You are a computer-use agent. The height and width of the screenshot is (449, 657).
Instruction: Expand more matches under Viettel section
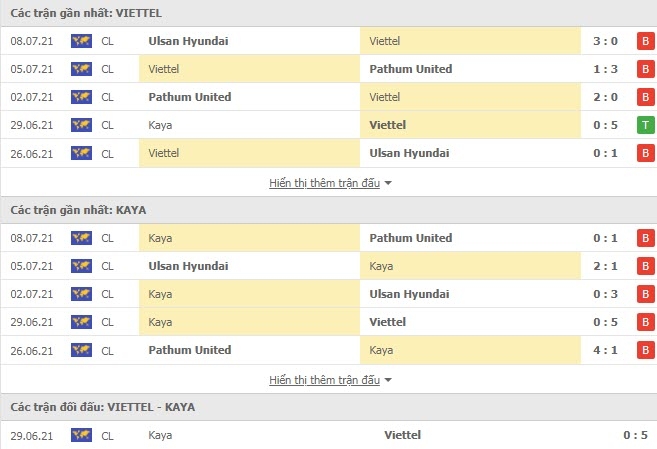tap(325, 183)
